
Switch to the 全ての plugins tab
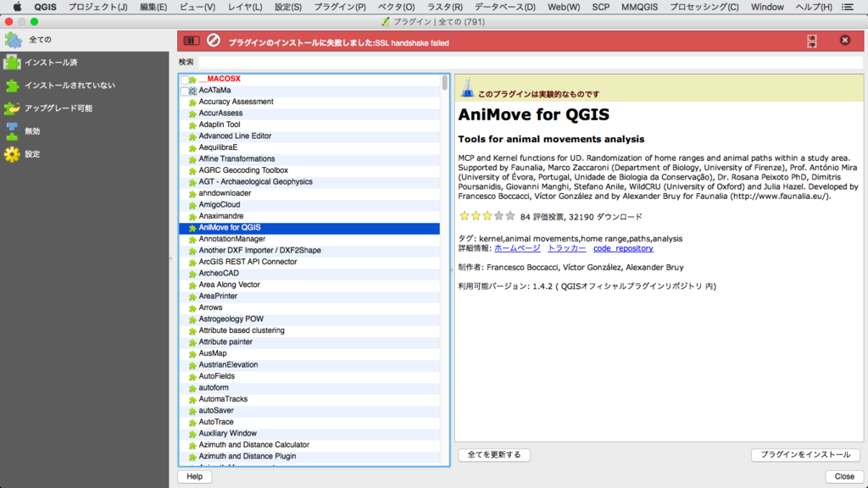point(84,40)
